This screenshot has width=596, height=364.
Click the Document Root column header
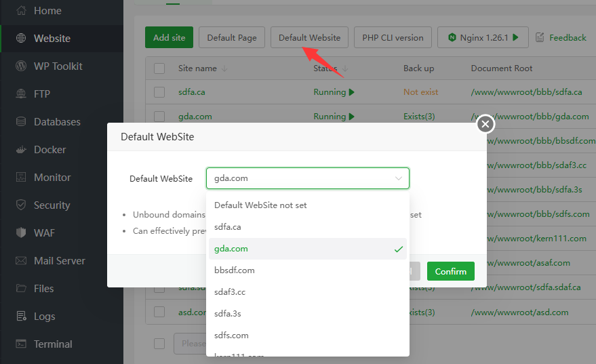[x=502, y=68]
